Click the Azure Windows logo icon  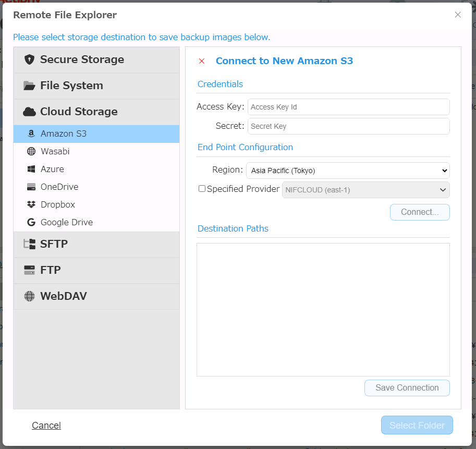pyautogui.click(x=31, y=169)
